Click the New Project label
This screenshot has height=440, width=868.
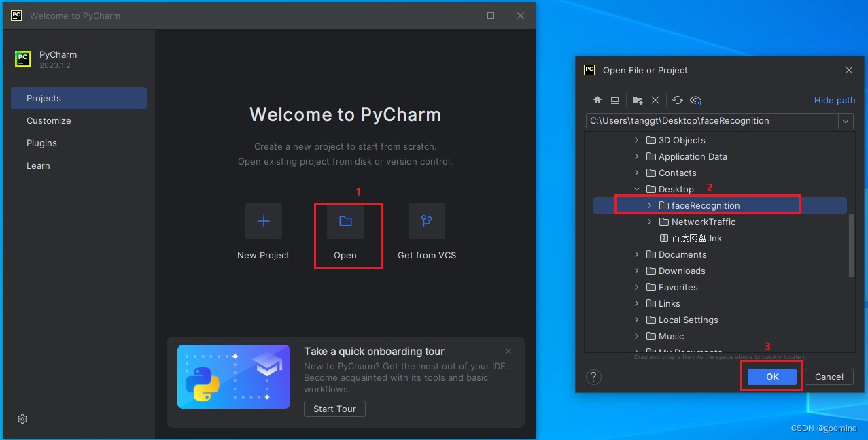pyautogui.click(x=263, y=255)
